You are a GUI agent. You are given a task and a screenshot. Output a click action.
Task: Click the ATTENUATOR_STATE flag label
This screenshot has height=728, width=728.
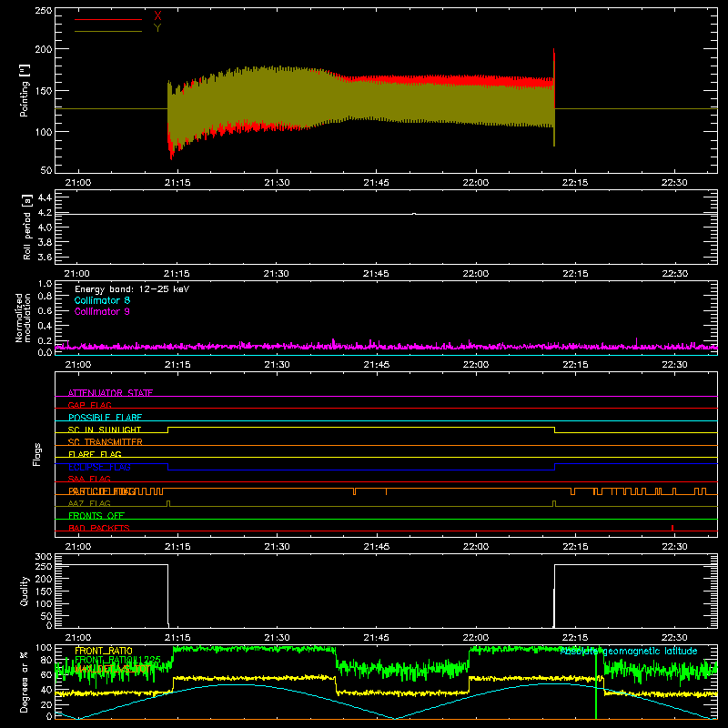110,393
